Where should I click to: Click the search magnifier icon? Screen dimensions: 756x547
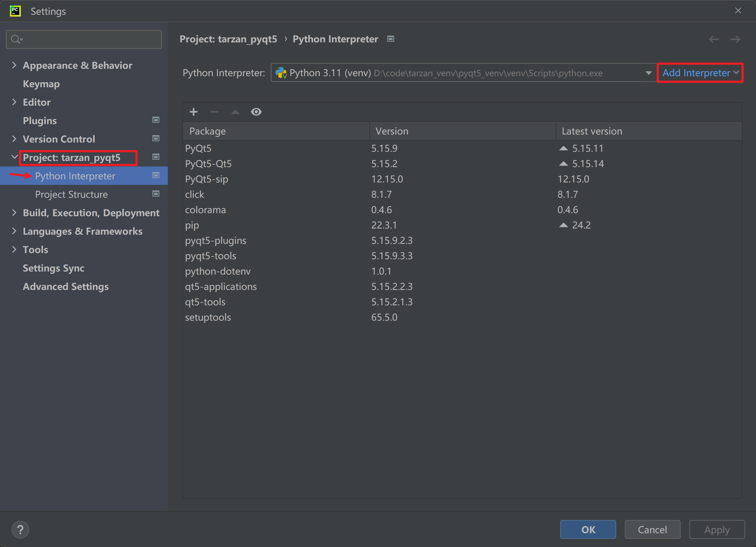(16, 39)
